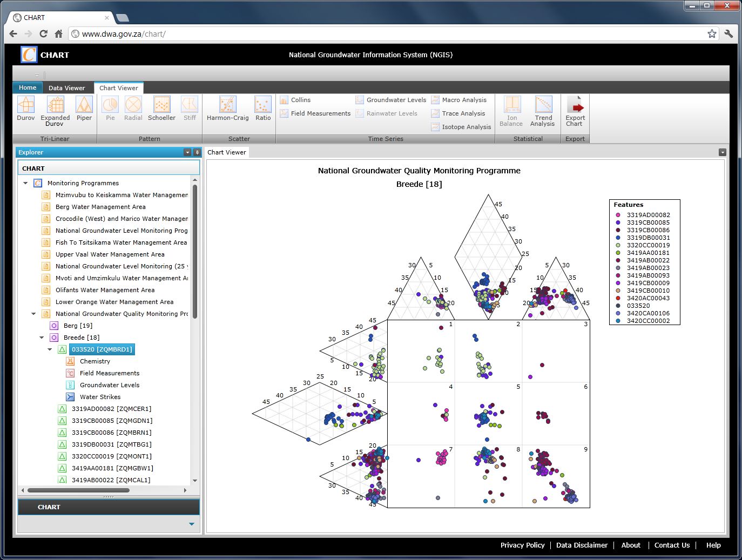Open the Piper diagram tool
The image size is (742, 560).
point(84,109)
